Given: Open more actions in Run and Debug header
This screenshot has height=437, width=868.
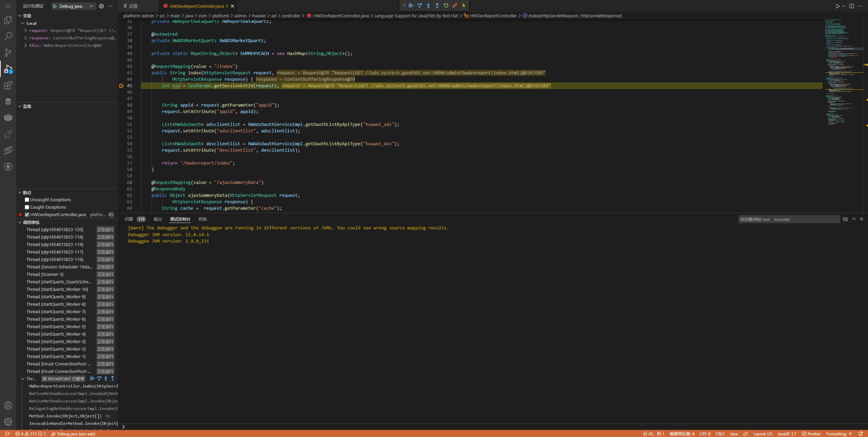Looking at the screenshot, I should (x=110, y=6).
